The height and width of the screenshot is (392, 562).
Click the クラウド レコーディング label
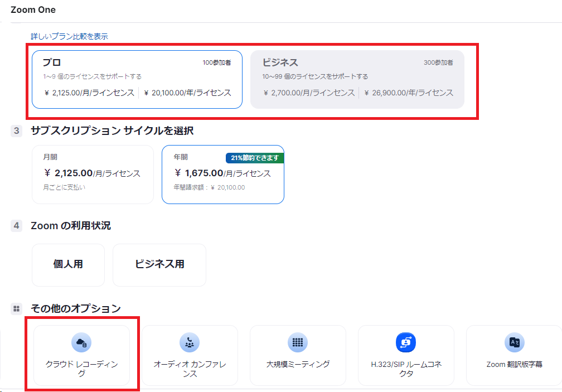pos(82,369)
